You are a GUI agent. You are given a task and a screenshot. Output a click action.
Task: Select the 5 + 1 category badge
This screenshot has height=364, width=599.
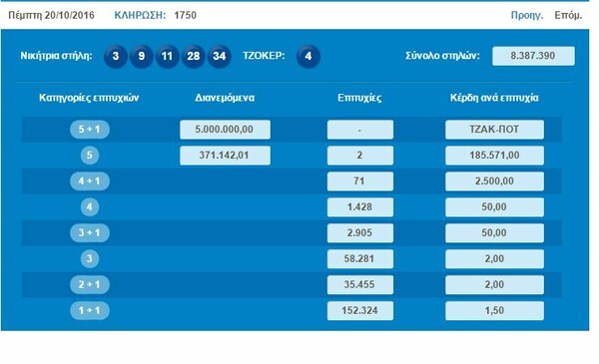point(90,130)
